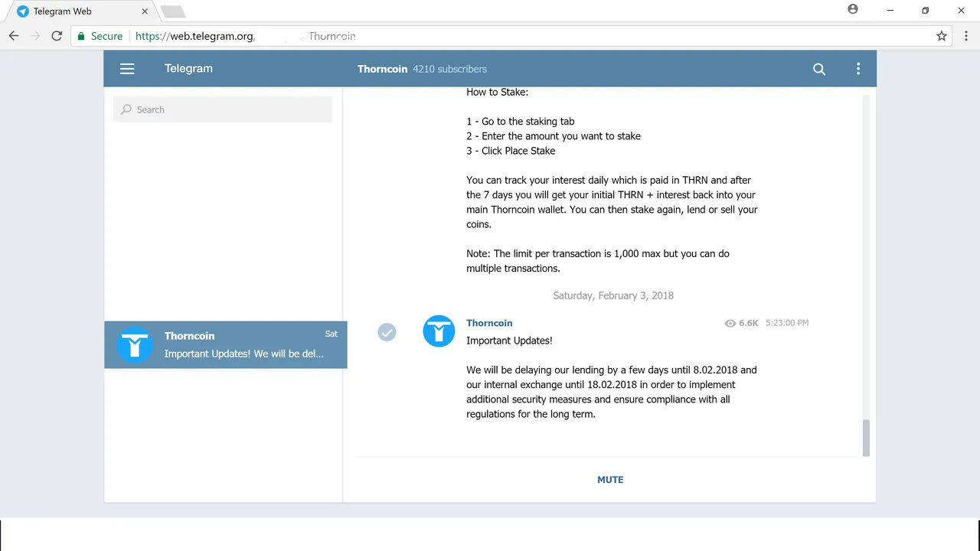Click the Telegram favicon on the browser tab
The width and height of the screenshot is (980, 551).
click(x=23, y=11)
